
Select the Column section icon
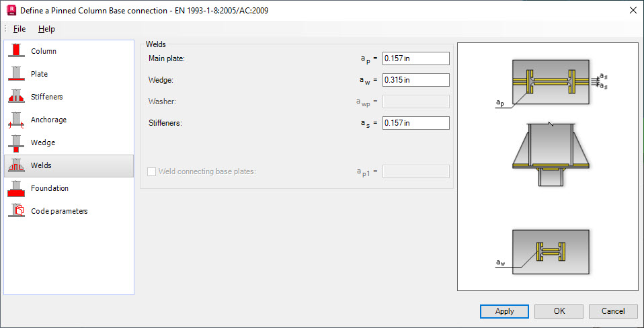[16, 51]
